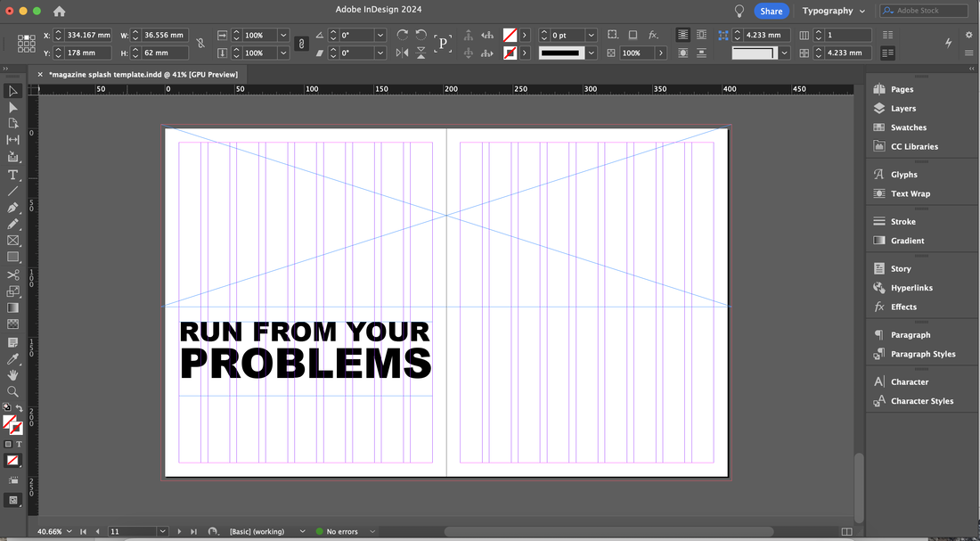Select the Selection tool arrow
Screen dimensions: 980x541
12,91
